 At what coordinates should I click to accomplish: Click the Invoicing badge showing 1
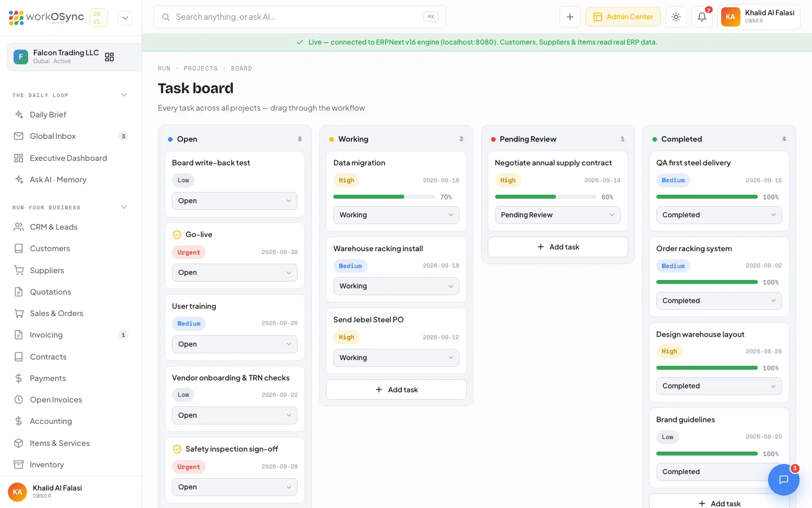pyautogui.click(x=123, y=335)
